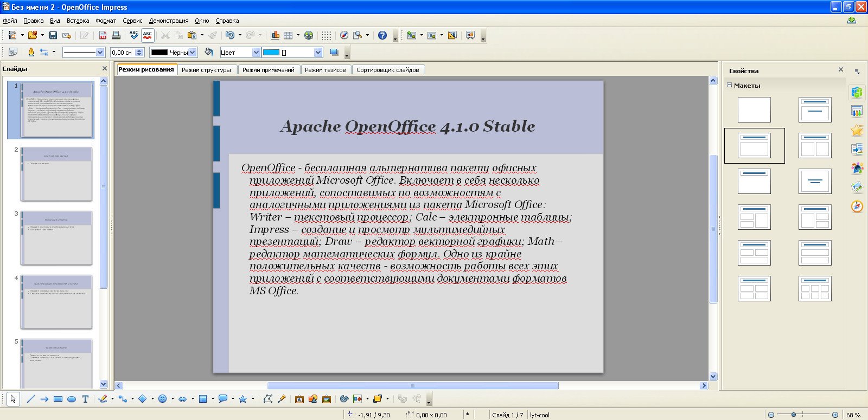Viewport: 868px width, 420px height.
Task: Toggle automatic spell checking
Action: point(148,35)
